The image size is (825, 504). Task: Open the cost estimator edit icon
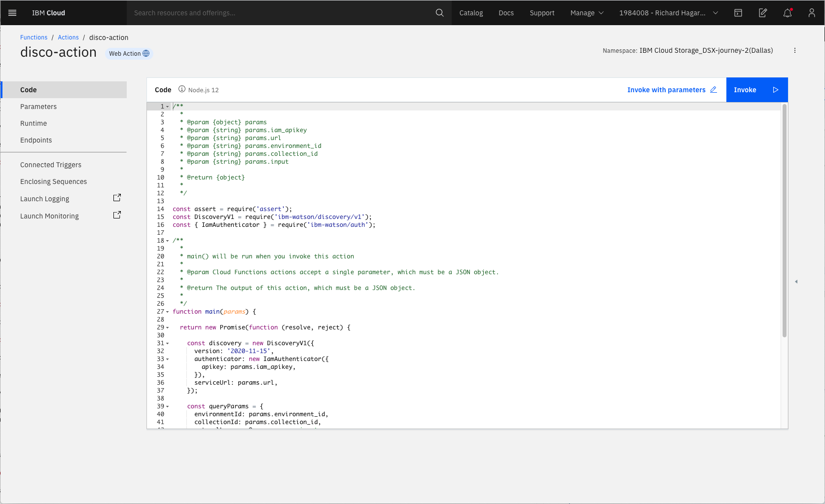[763, 13]
